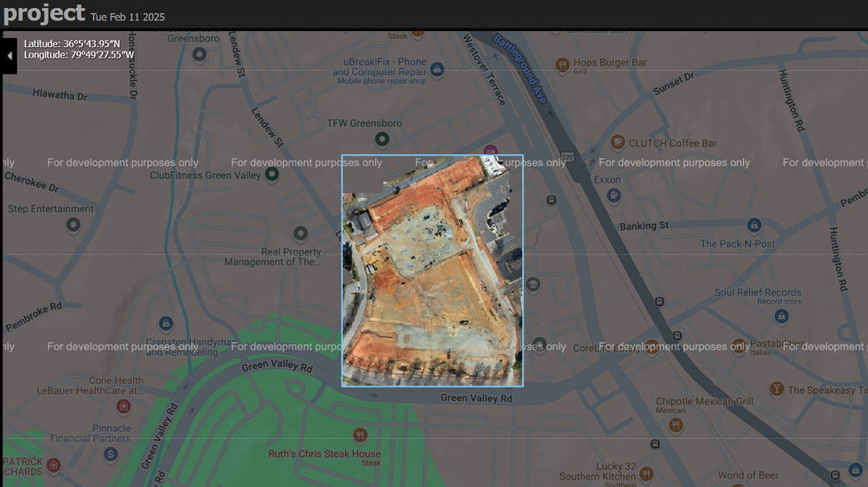The image size is (868, 487).
Task: Click ClubFitness Green Valley pin
Action: pyautogui.click(x=272, y=175)
